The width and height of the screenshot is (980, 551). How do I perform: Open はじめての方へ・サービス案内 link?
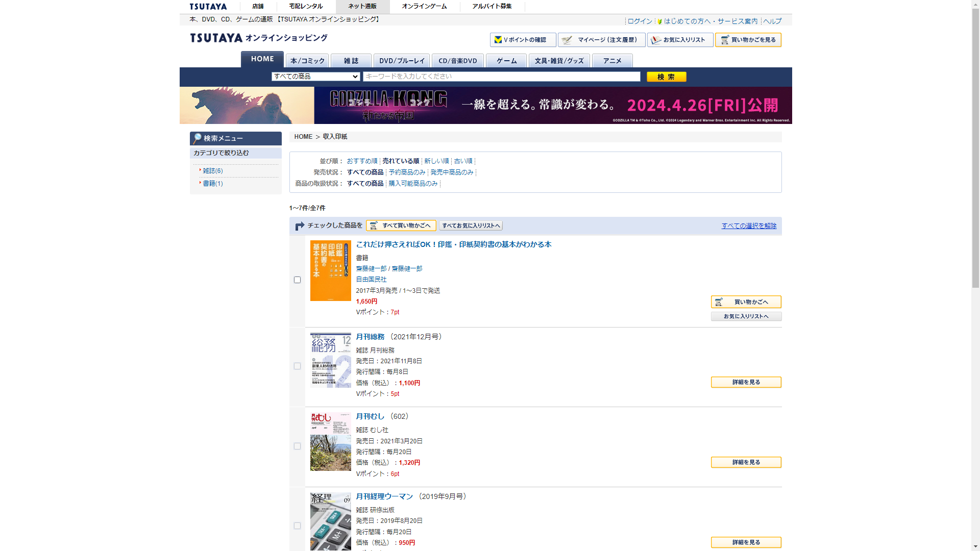(x=710, y=21)
